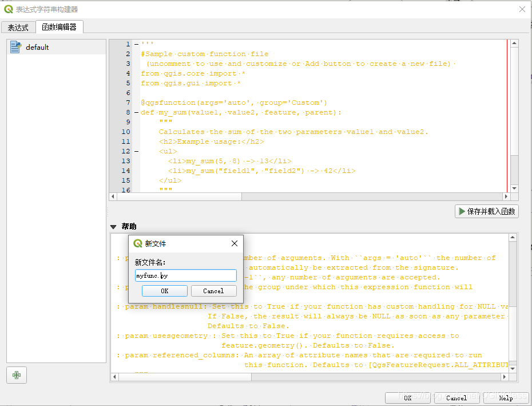Image resolution: width=532 pixels, height=406 pixels.
Task: Select the default function file
Action: coord(56,47)
